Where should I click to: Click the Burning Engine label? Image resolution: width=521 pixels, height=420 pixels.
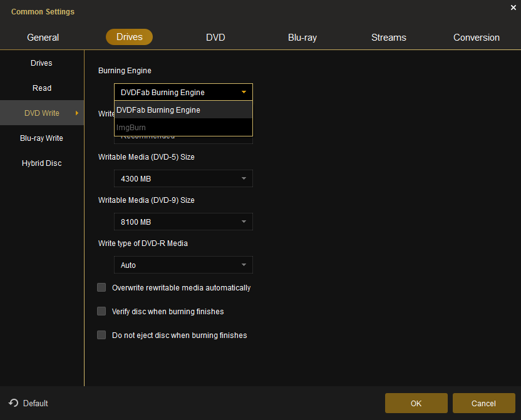[x=125, y=70]
